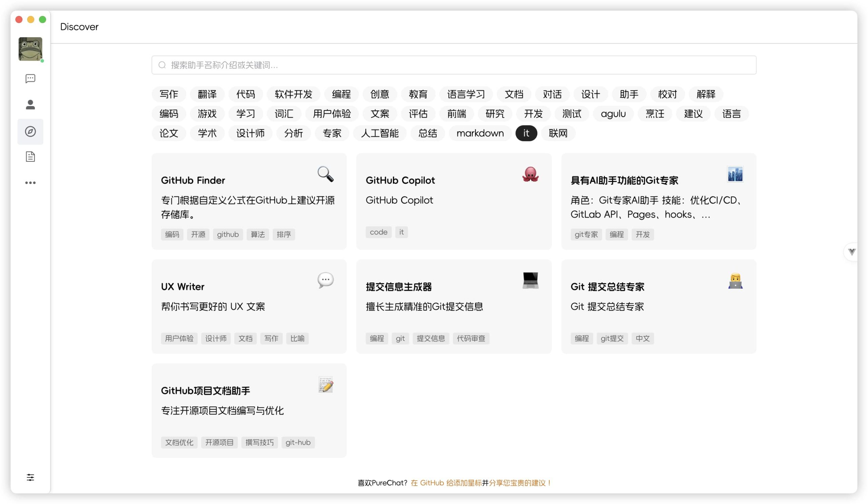Select the 词汇 category tag
The width and height of the screenshot is (868, 504).
click(x=284, y=114)
